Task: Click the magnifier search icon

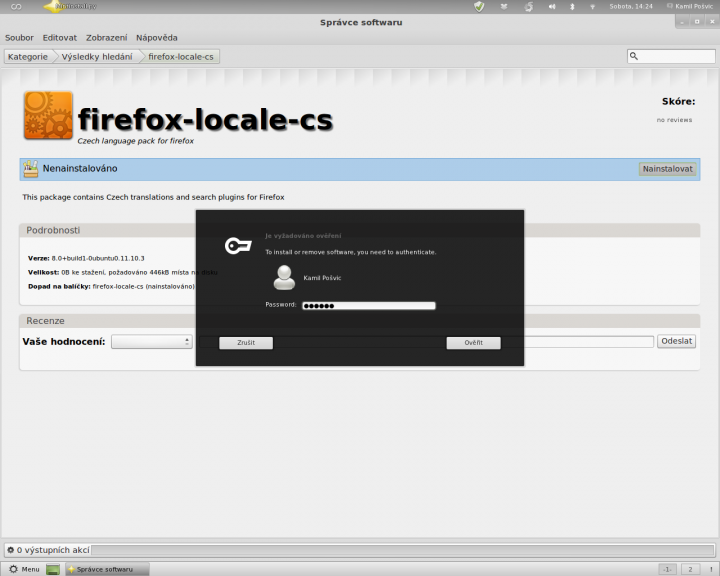Action: 634,56
